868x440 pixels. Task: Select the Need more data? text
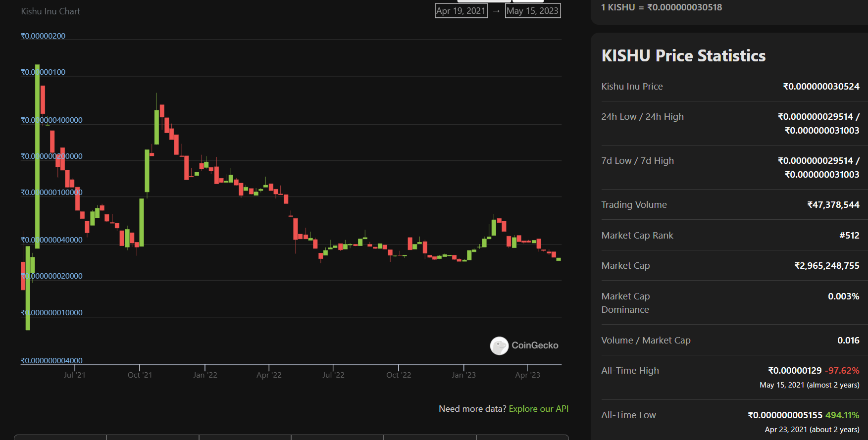(472, 409)
